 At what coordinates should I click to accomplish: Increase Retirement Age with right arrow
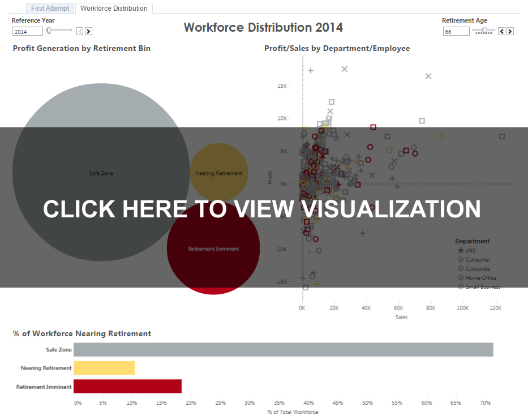coord(510,31)
